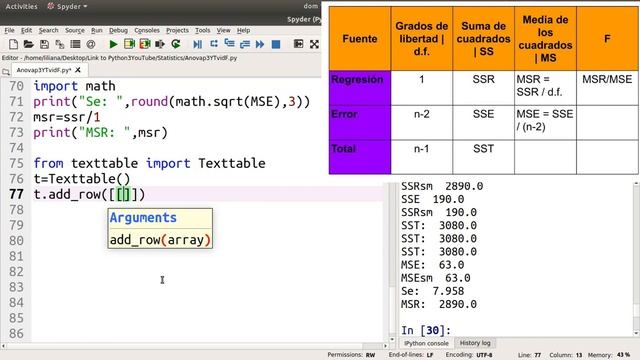Open the Edit menu

(x=27, y=30)
